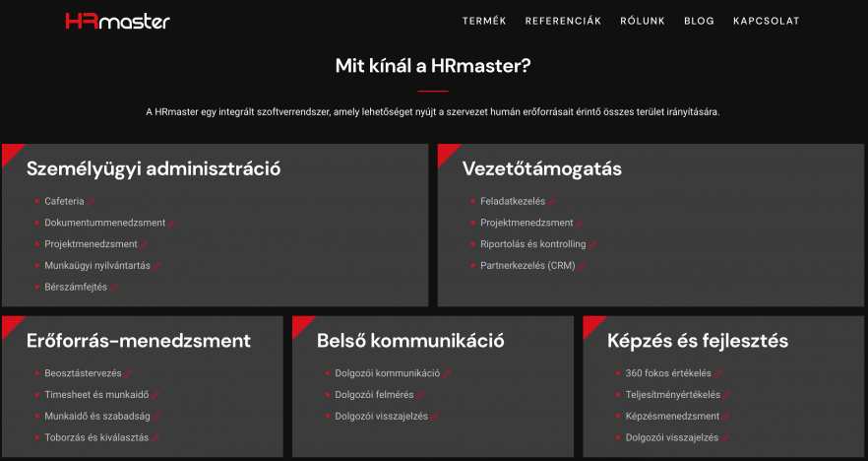
Task: Click link icon beside Dolgozói felmérés
Action: pos(420,396)
